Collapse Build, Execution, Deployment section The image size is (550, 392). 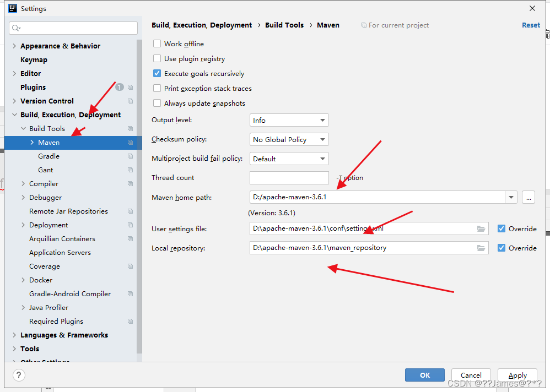click(14, 115)
